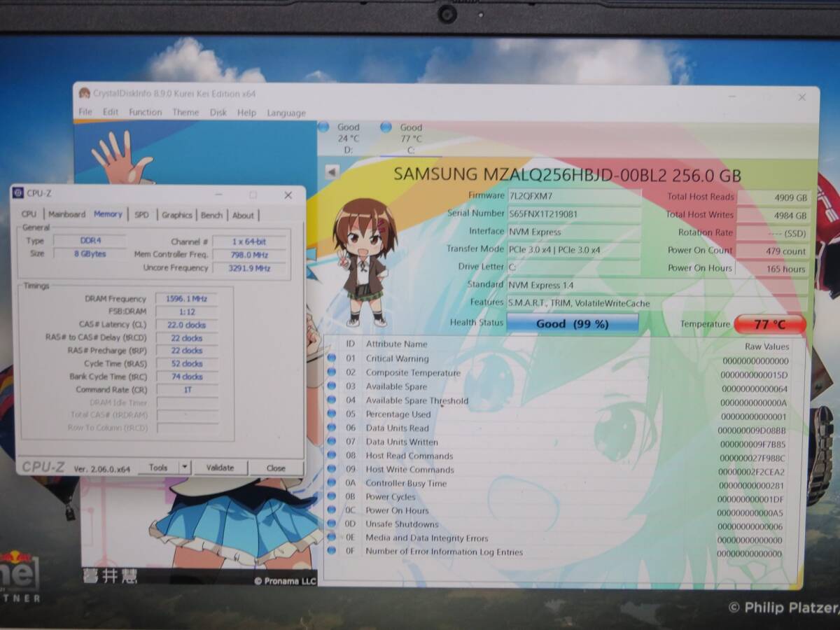Click status dot for Host Write Commands
This screenshot has height=630, width=840.
332,469
